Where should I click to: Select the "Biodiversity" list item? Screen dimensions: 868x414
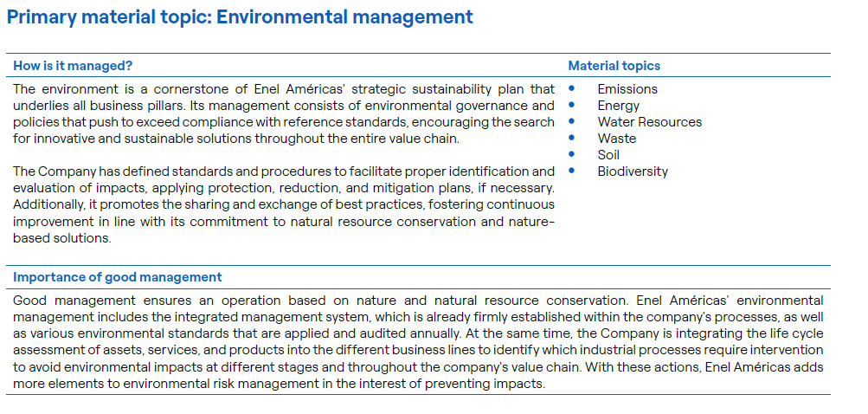click(x=632, y=171)
